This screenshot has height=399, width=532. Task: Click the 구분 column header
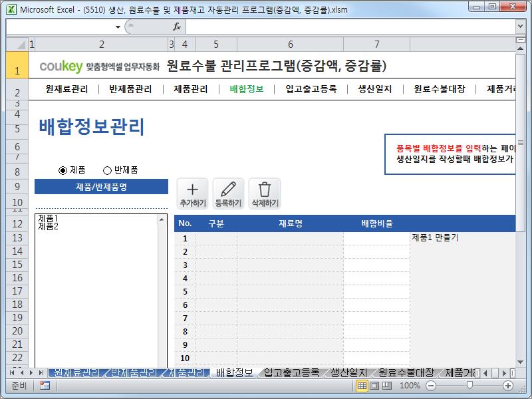click(x=216, y=223)
